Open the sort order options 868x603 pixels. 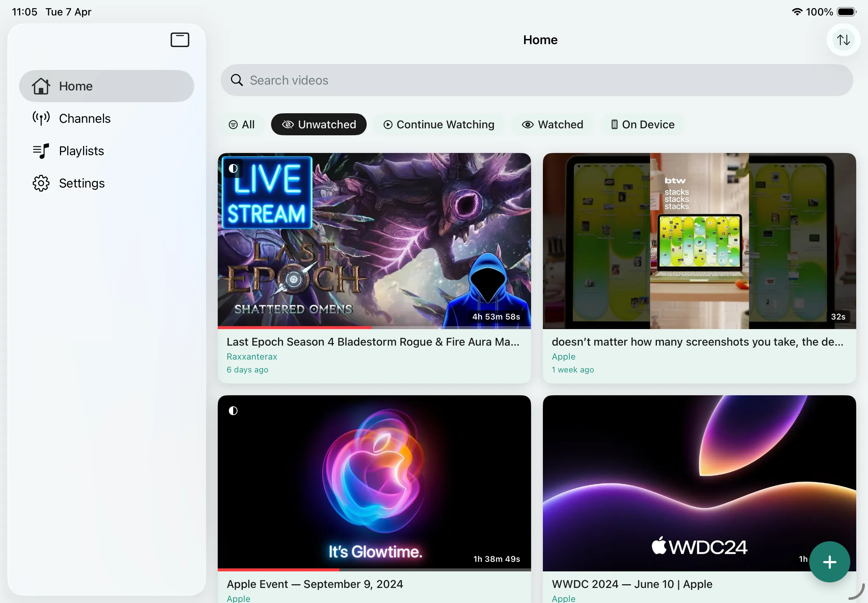click(x=843, y=40)
